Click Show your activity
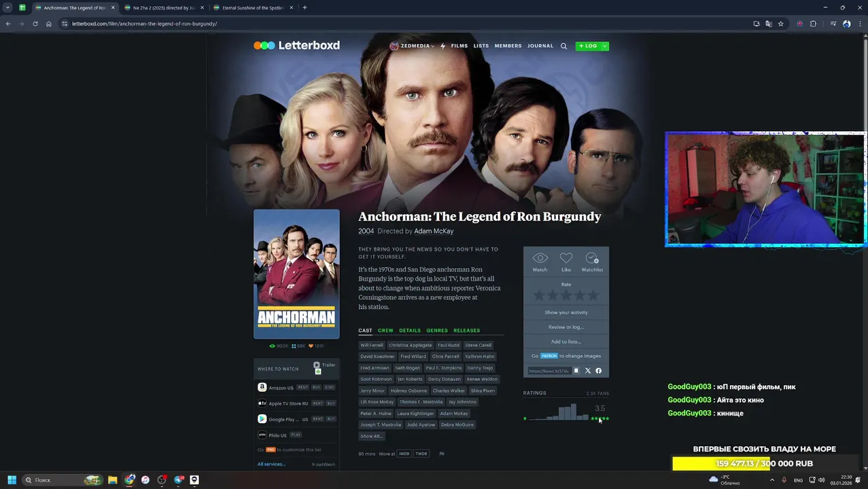 566,312
